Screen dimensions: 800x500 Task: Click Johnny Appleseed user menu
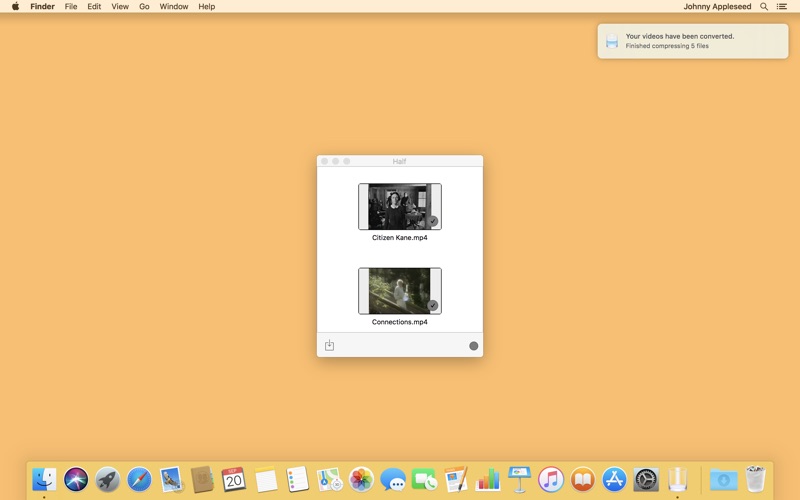tap(717, 7)
